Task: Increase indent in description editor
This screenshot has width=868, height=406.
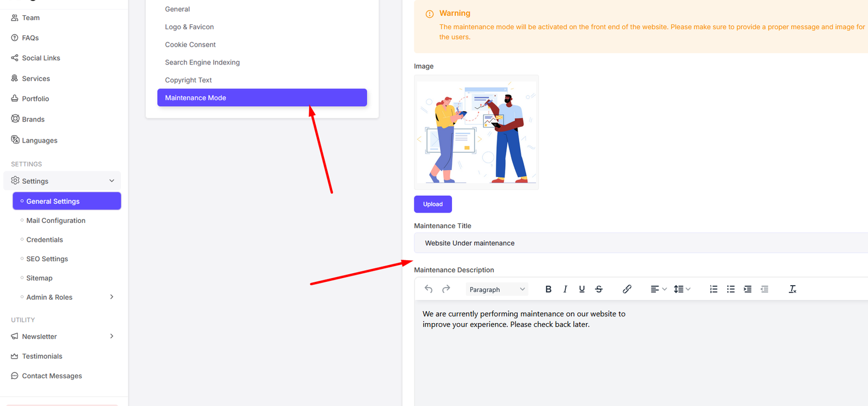Action: pyautogui.click(x=748, y=289)
